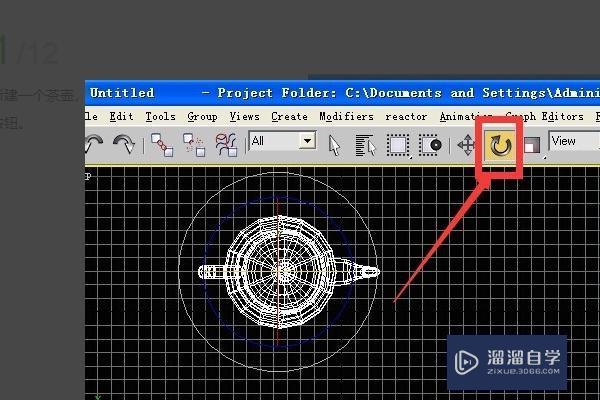Activate the Select and Rotate tool
Image resolution: width=600 pixels, height=400 pixels.
[x=501, y=146]
